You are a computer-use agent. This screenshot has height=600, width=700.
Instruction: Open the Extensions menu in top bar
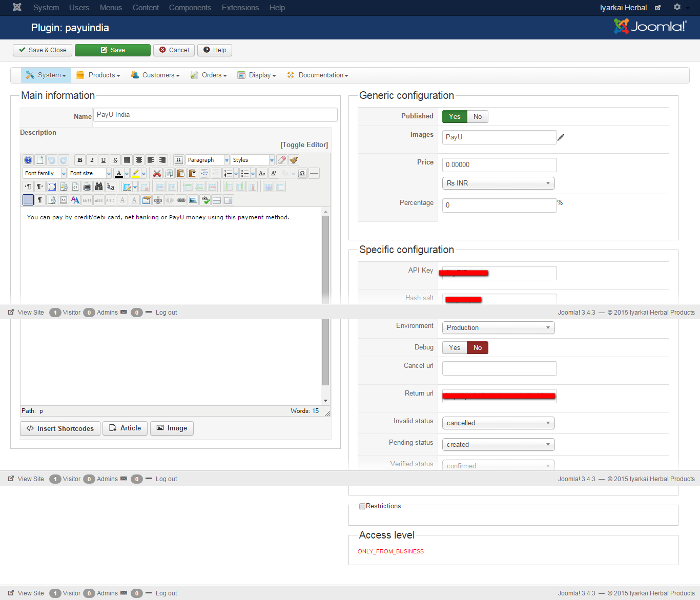pyautogui.click(x=240, y=8)
